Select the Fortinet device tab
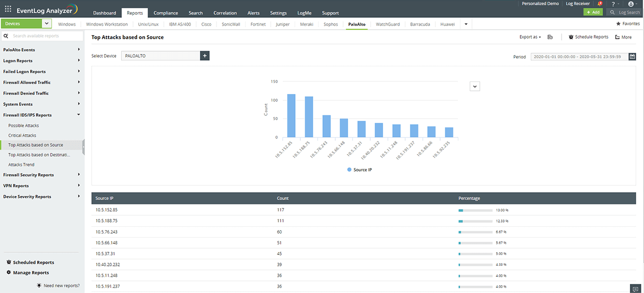Viewport: 644px width, 293px height. [x=258, y=24]
